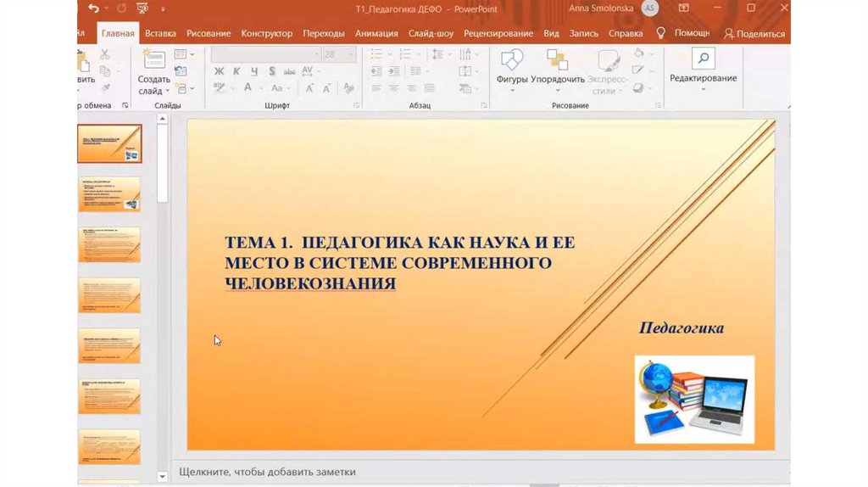Click the Undo arrow in title bar

(93, 8)
